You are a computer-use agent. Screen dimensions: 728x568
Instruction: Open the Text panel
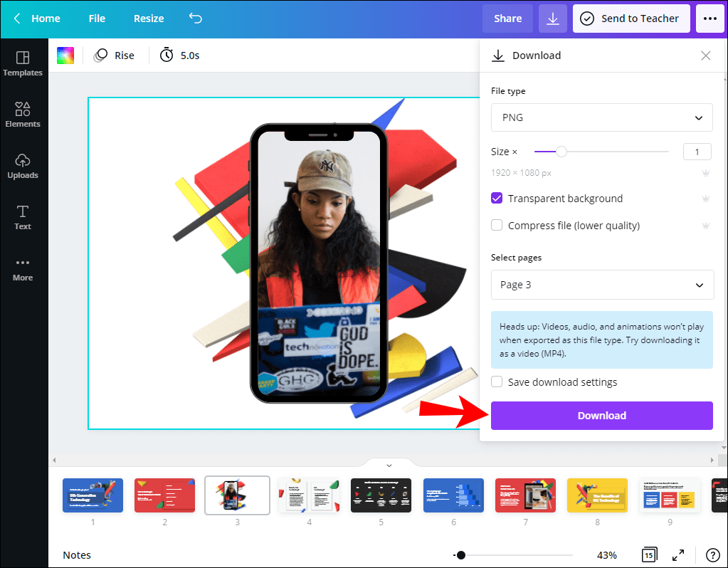(x=23, y=218)
